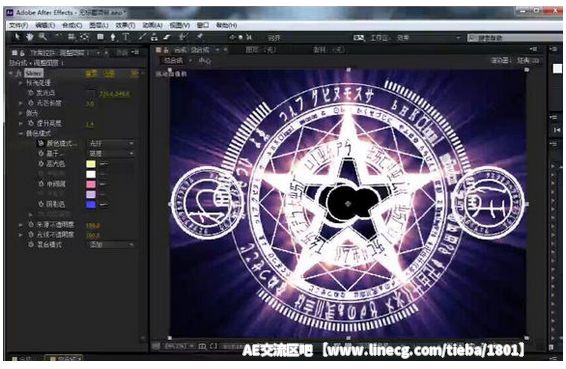Click eyedropper next to blue shadow swatch
Screen dimensions: 566x369
coord(104,204)
